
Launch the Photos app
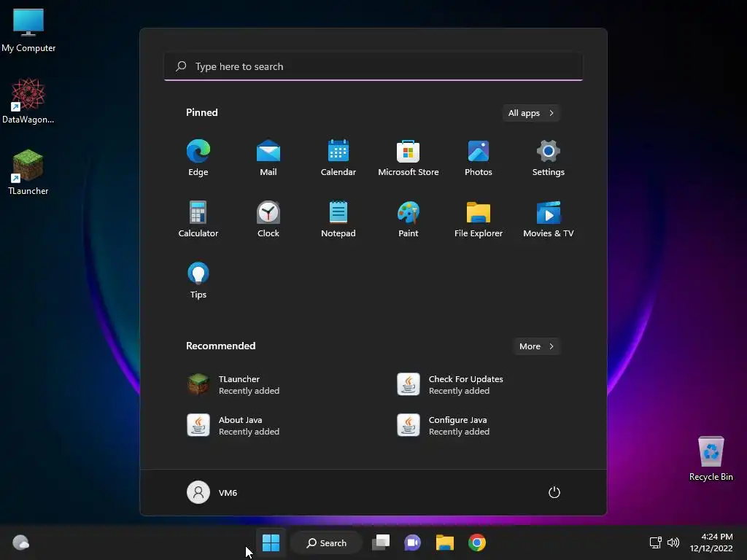479,158
